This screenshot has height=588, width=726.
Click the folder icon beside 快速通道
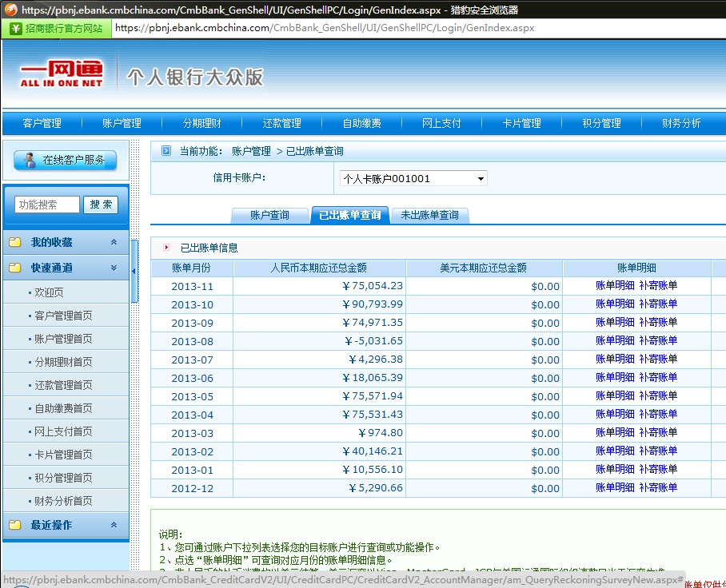point(14,268)
